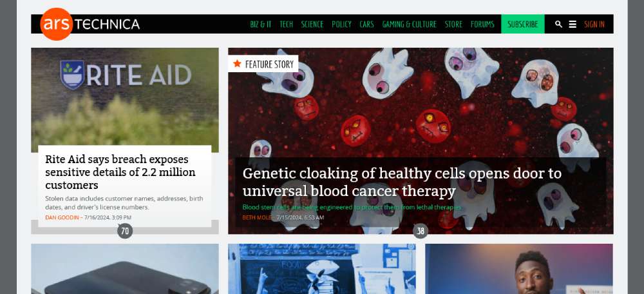Click the Feature Story star badge
Screen dimensions: 644x294
click(263, 64)
